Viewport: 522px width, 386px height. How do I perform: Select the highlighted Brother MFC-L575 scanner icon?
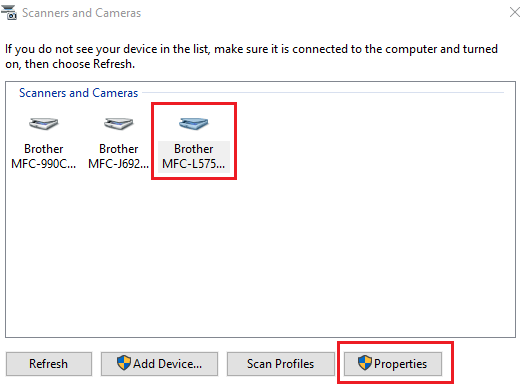pyautogui.click(x=194, y=124)
